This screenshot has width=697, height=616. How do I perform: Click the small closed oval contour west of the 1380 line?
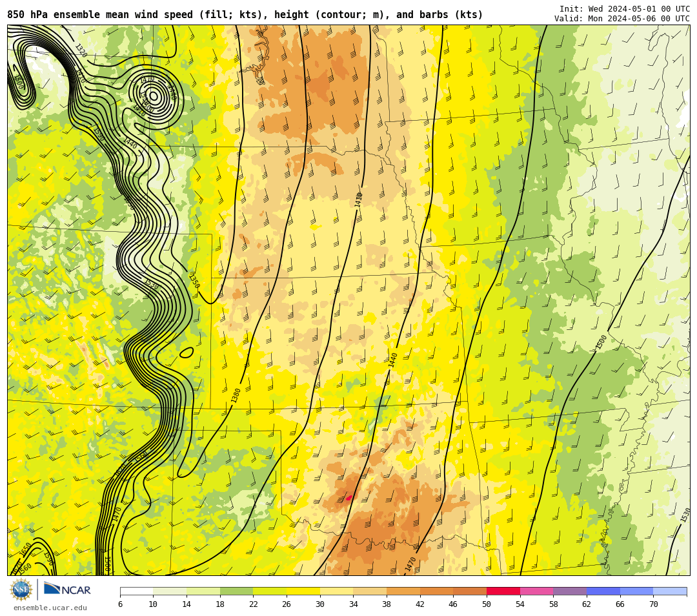[187, 353]
